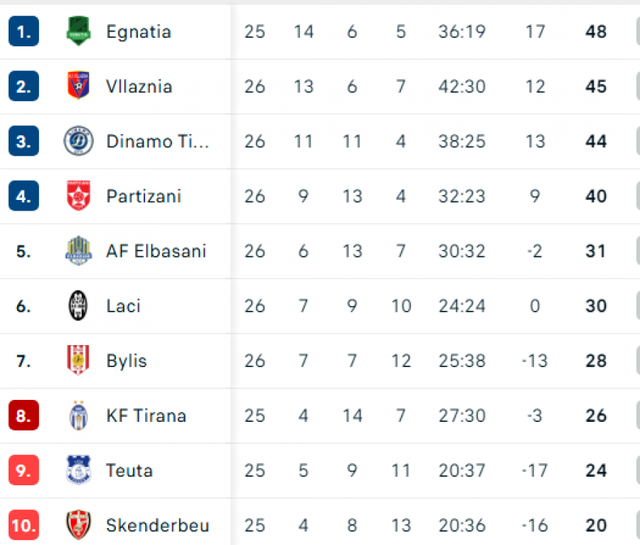Click the Teuta club crest icon
The height and width of the screenshot is (545, 640).
pos(78,470)
